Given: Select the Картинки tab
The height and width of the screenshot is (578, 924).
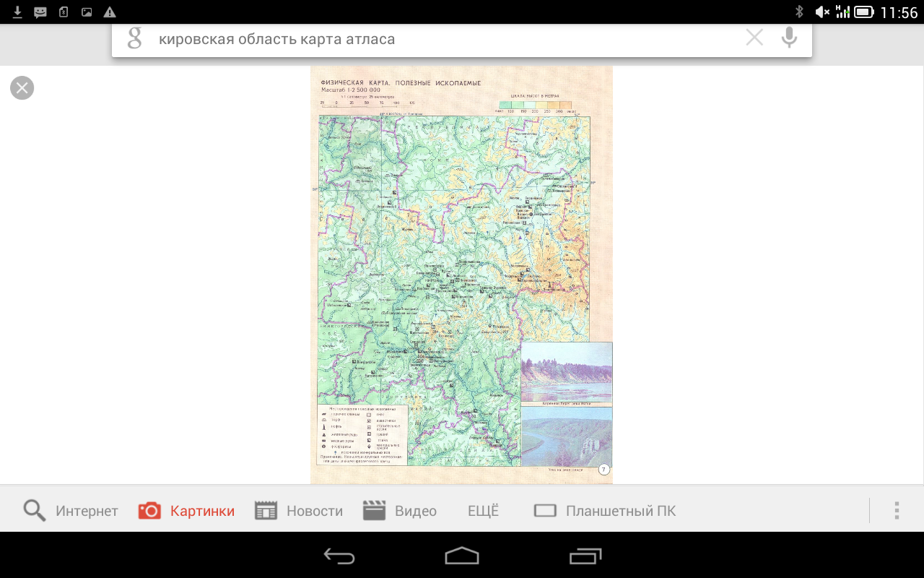Looking at the screenshot, I should [186, 511].
